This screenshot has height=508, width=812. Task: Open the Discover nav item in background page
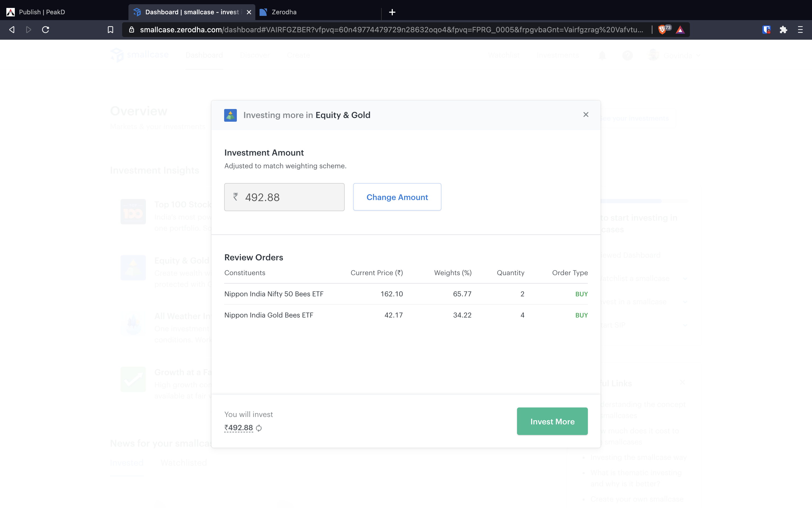(x=255, y=55)
